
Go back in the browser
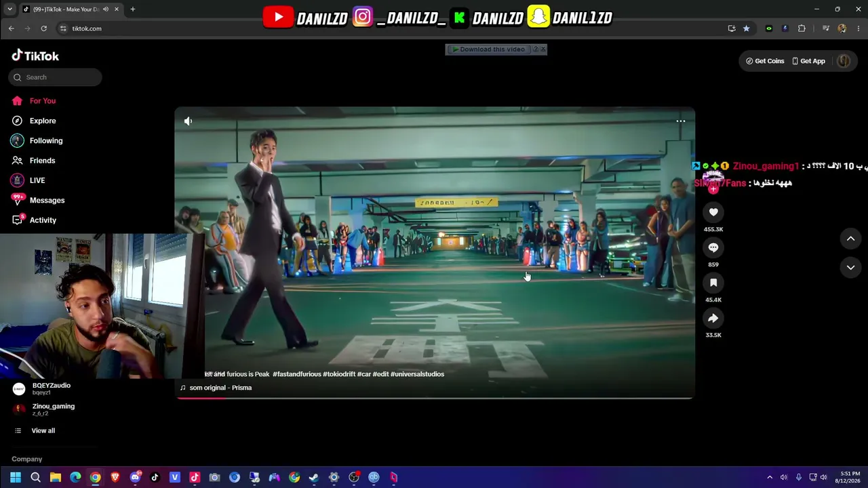click(x=11, y=28)
